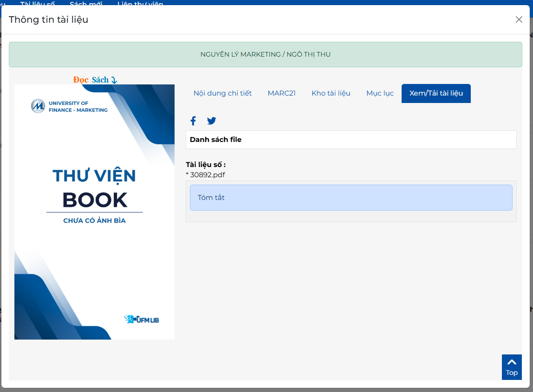Click the Tài liệu số label
The image size is (533, 392).
pyautogui.click(x=206, y=165)
